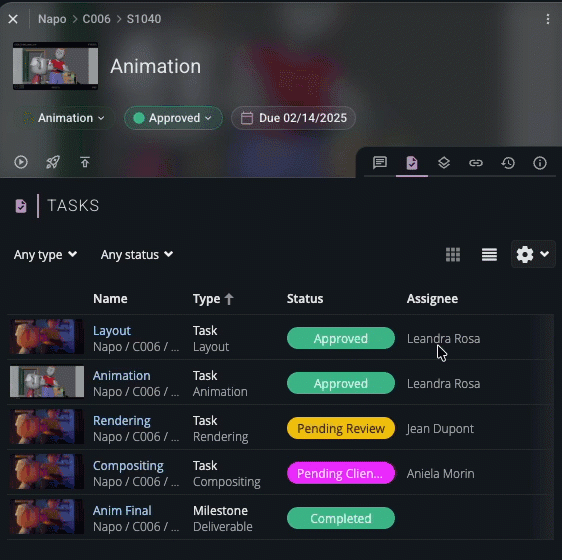Sort by the Name column header

(x=110, y=299)
